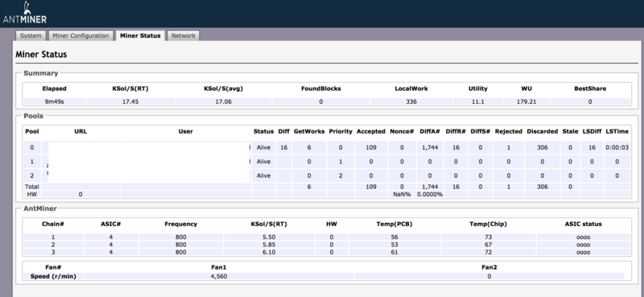The image size is (644, 297).
Task: Click chain 1 KSol/S value 5.50
Action: [x=269, y=237]
